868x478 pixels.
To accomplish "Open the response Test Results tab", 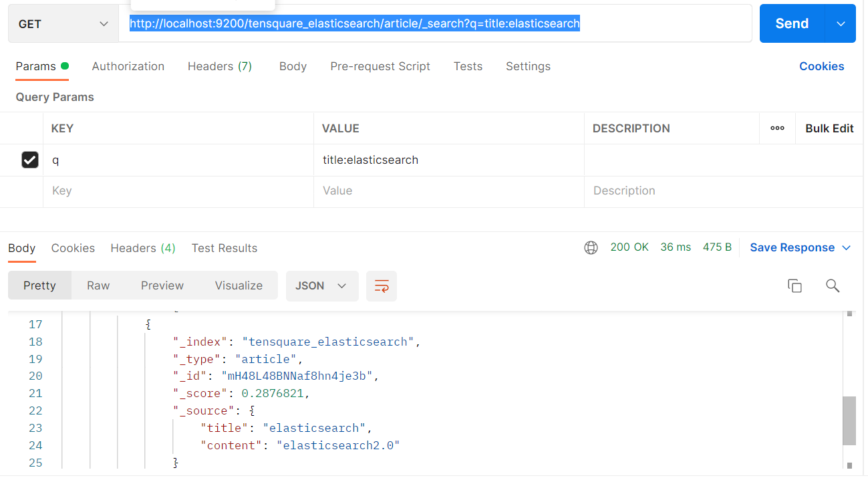I will click(x=224, y=248).
